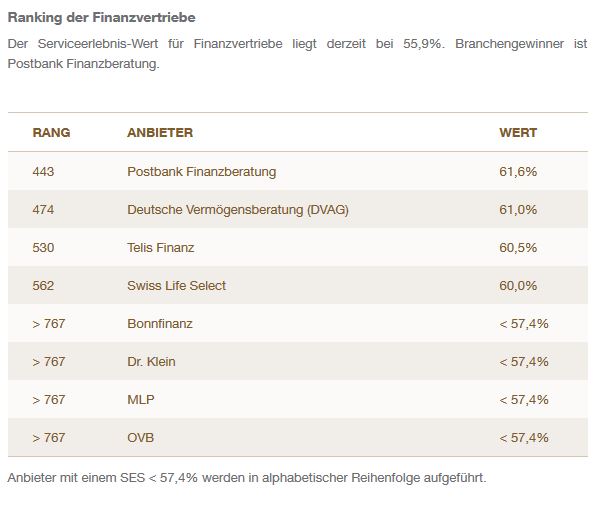The image size is (595, 509).
Task: Click the alphabetical order footnote text
Action: 247,477
